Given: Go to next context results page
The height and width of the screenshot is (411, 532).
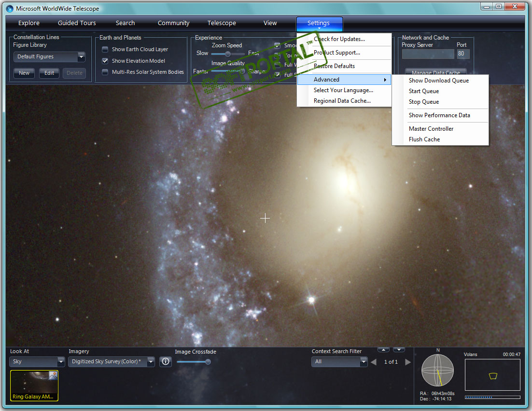Looking at the screenshot, I should point(408,362).
